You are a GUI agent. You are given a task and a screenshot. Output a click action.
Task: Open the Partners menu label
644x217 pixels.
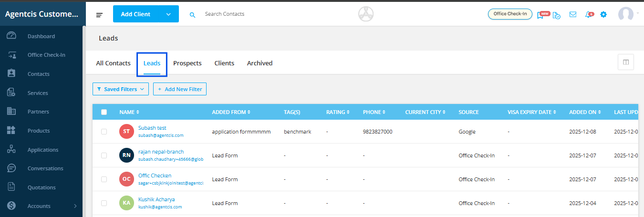(x=38, y=112)
